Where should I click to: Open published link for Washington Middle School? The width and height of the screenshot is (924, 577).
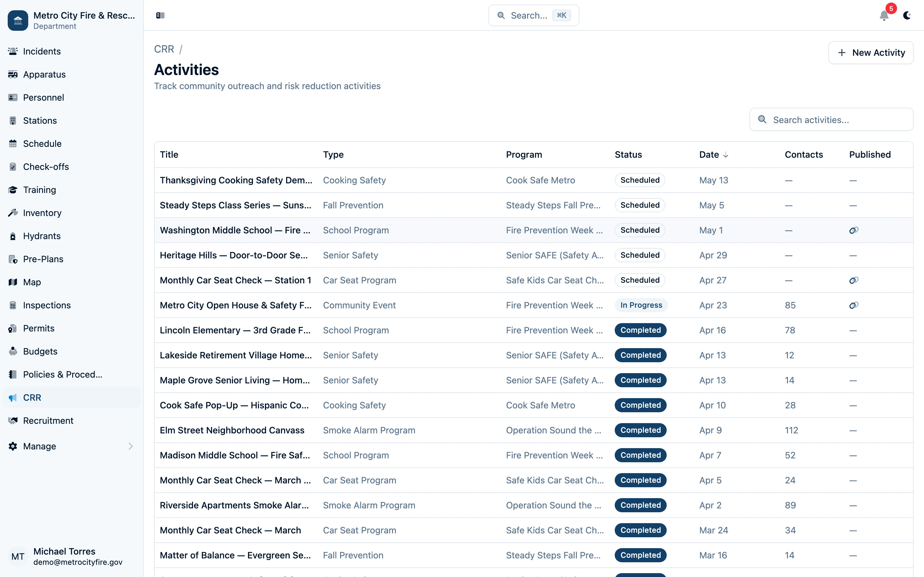click(x=854, y=230)
